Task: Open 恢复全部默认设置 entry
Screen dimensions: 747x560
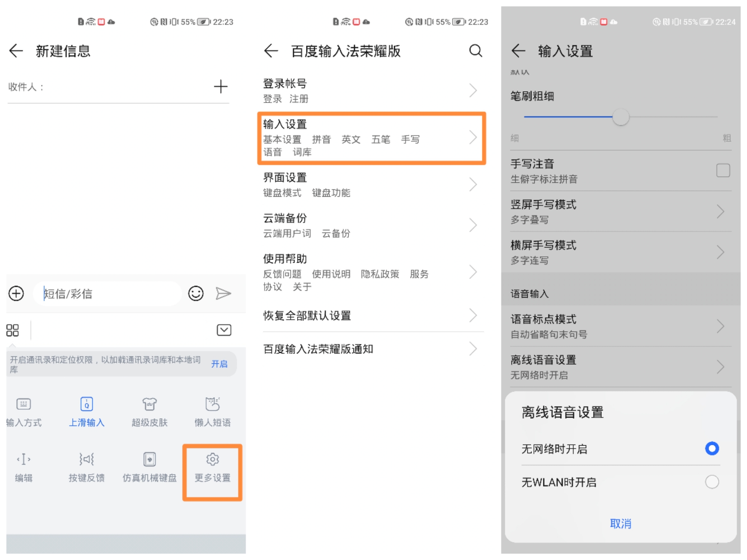Action: [x=372, y=315]
